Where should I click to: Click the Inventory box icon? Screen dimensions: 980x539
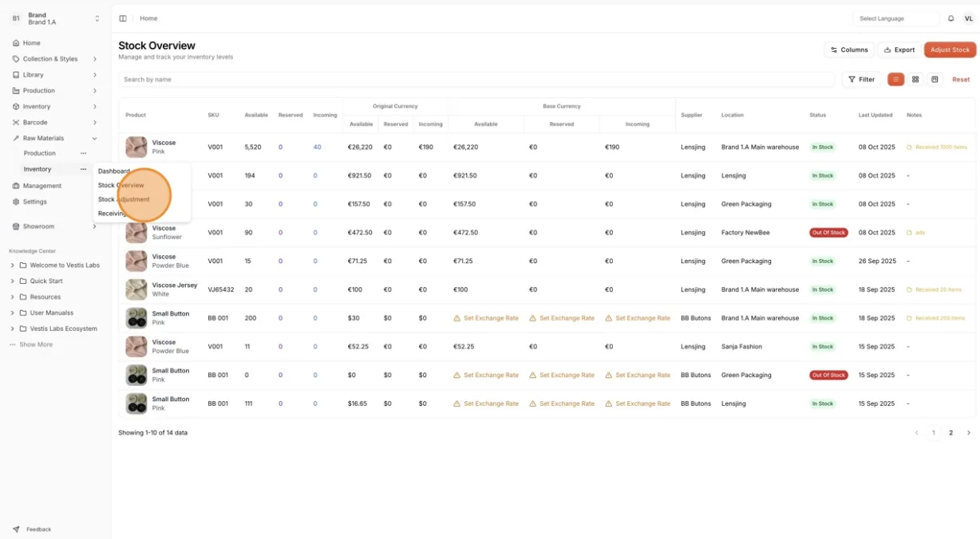click(16, 107)
